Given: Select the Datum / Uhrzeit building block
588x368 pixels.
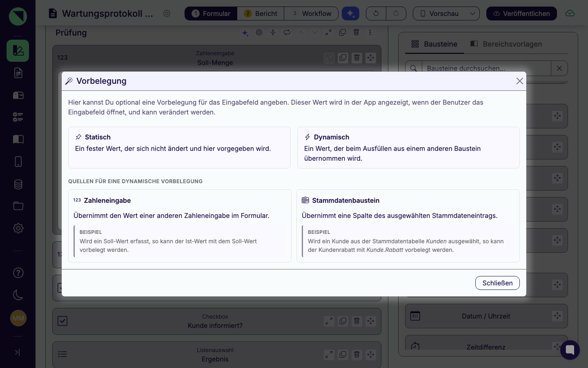Looking at the screenshot, I should tap(486, 316).
